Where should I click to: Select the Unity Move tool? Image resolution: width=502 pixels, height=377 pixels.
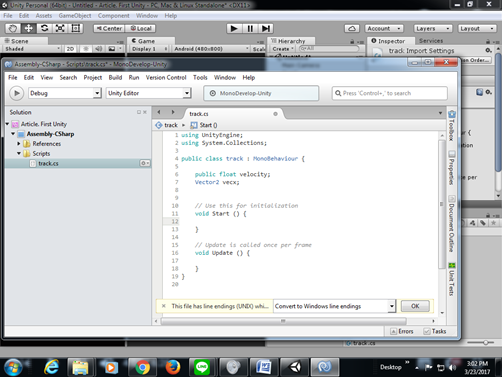29,28
